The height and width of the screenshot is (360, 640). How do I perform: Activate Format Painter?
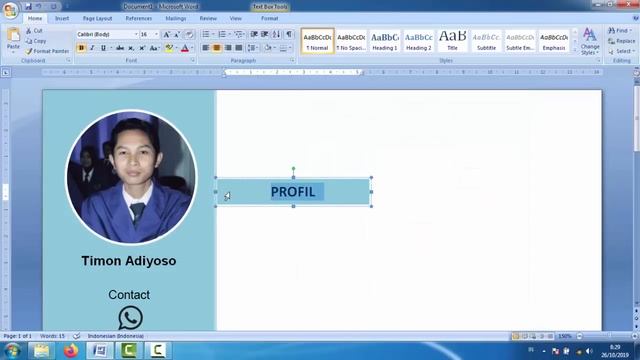point(47,51)
